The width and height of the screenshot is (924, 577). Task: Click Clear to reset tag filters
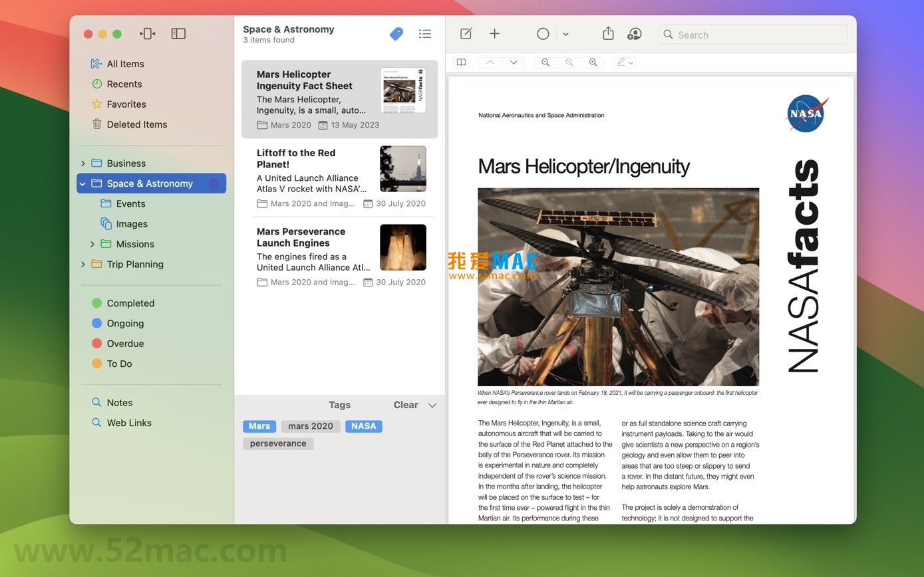pos(405,405)
